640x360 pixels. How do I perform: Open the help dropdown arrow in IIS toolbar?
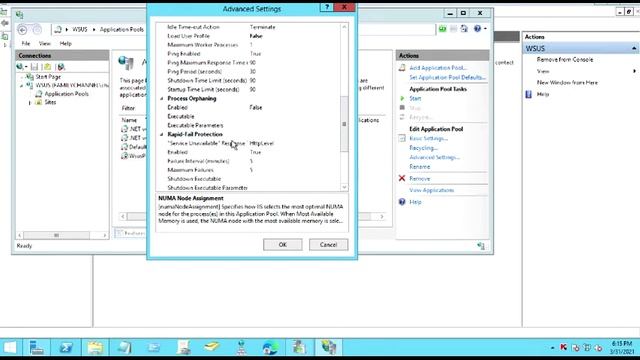(485, 29)
